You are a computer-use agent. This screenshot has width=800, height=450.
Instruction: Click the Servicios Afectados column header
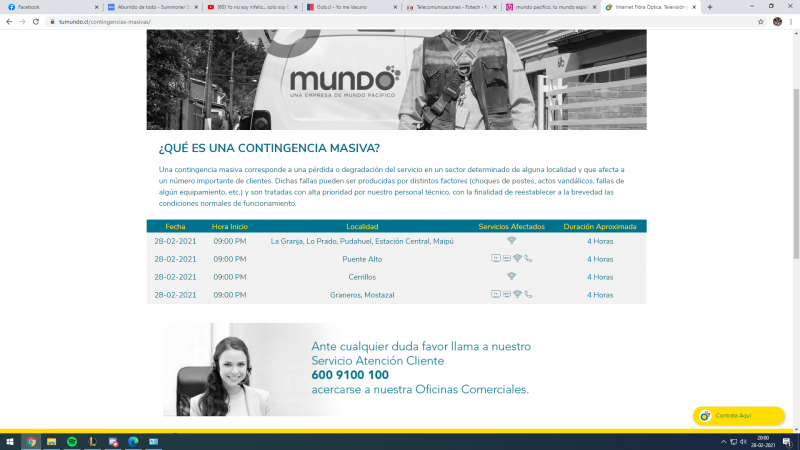[511, 227]
